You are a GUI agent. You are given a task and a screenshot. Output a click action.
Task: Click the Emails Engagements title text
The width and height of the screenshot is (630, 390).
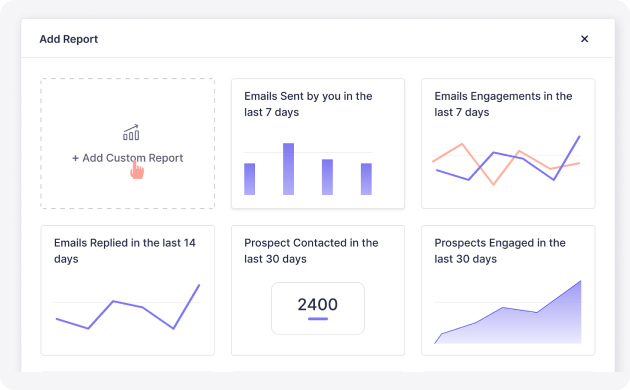503,104
